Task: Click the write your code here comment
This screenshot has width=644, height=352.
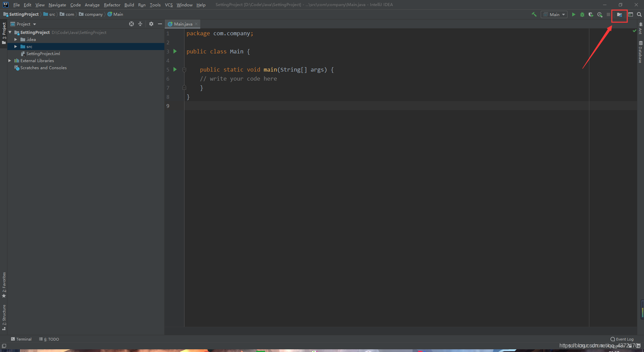Action: pos(238,79)
